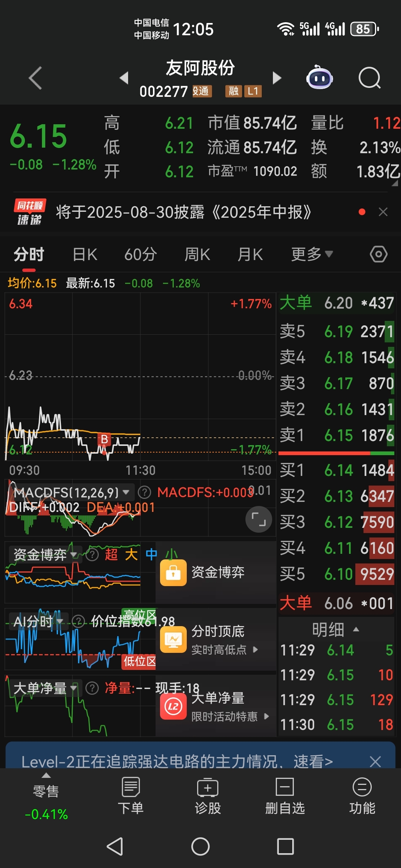Image resolution: width=401 pixels, height=868 pixels.
Task: Tap the 超 fund-size filter label
Action: tap(111, 555)
